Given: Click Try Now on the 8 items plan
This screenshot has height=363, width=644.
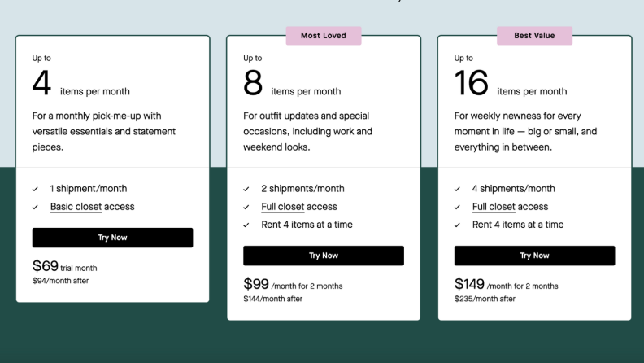Looking at the screenshot, I should (x=324, y=256).
